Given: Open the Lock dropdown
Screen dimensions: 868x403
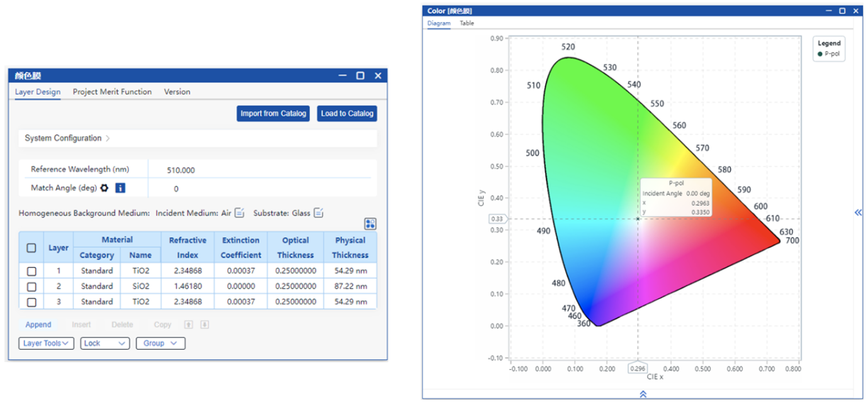Looking at the screenshot, I should tap(105, 343).
